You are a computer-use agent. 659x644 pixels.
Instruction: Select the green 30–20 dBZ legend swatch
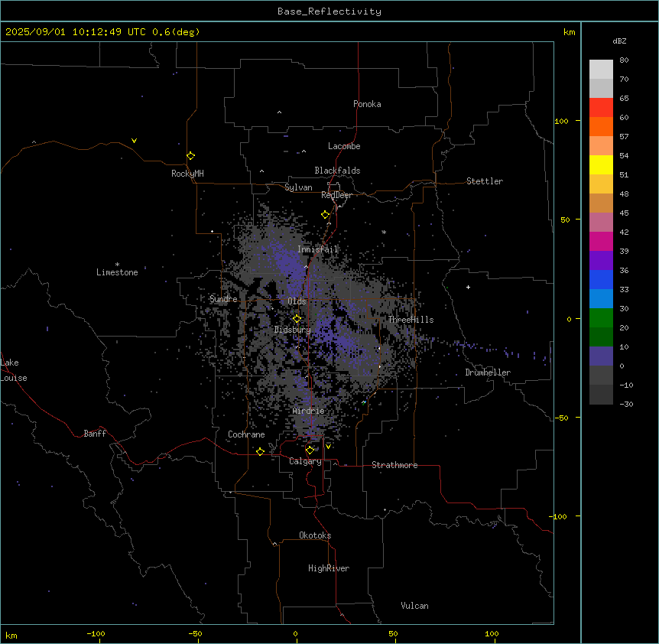click(x=601, y=318)
